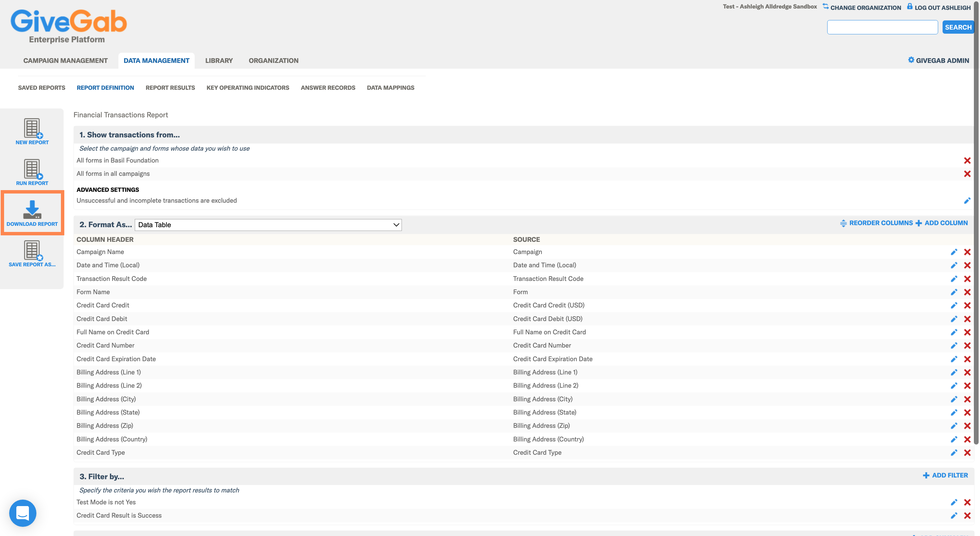980x536 pixels.
Task: Open the Campaign Management tab
Action: 65,61
